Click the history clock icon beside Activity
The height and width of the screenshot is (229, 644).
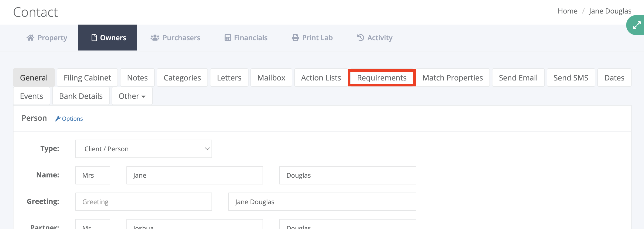point(361,38)
